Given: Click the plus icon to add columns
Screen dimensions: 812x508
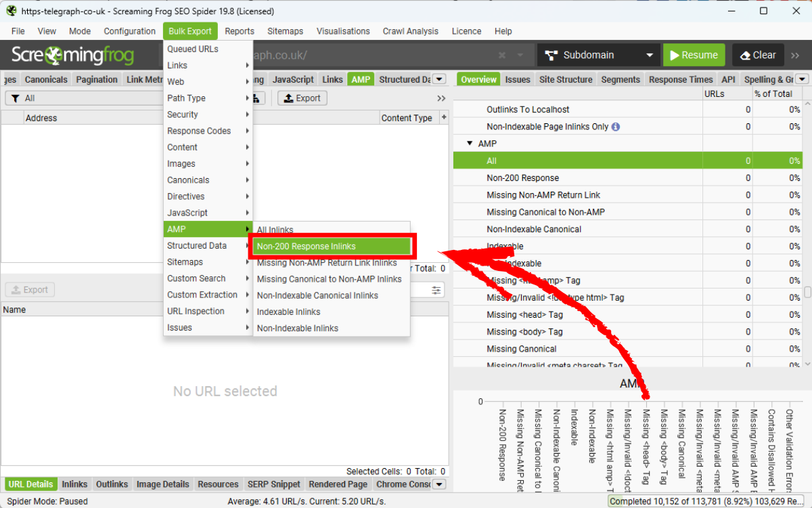Looking at the screenshot, I should click(x=444, y=117).
